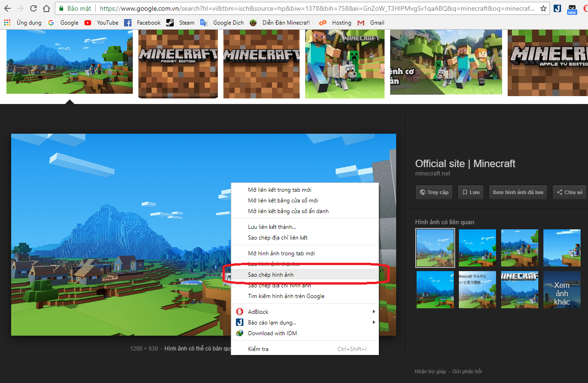This screenshot has width=588, height=383.
Task: Choose Tìm kiếm hình ảnh trên Google
Action: pyautogui.click(x=305, y=296)
